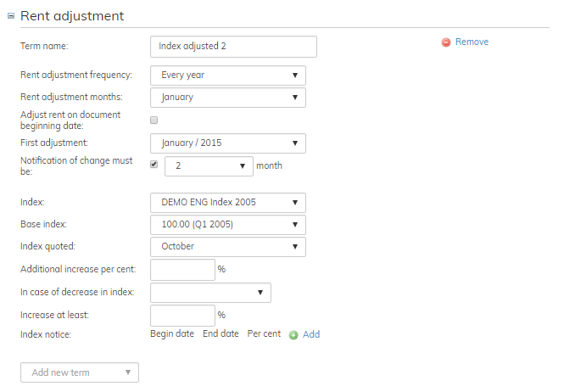Viewport: 564px width, 392px height.
Task: Click the red Remove icon
Action: click(446, 42)
